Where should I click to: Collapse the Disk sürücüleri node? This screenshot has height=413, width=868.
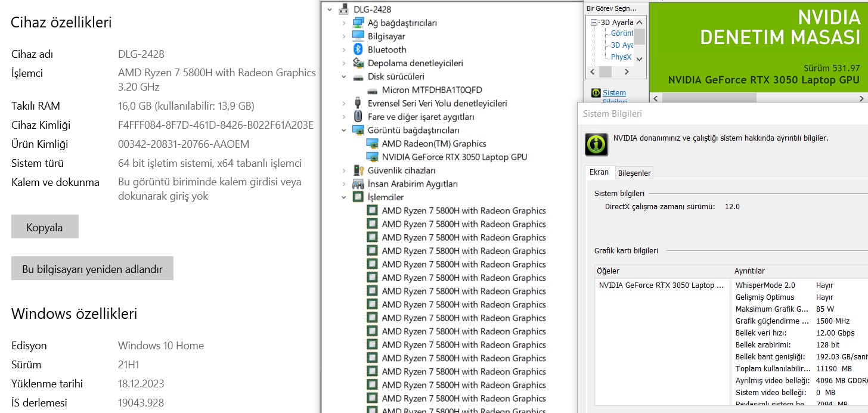pos(344,76)
